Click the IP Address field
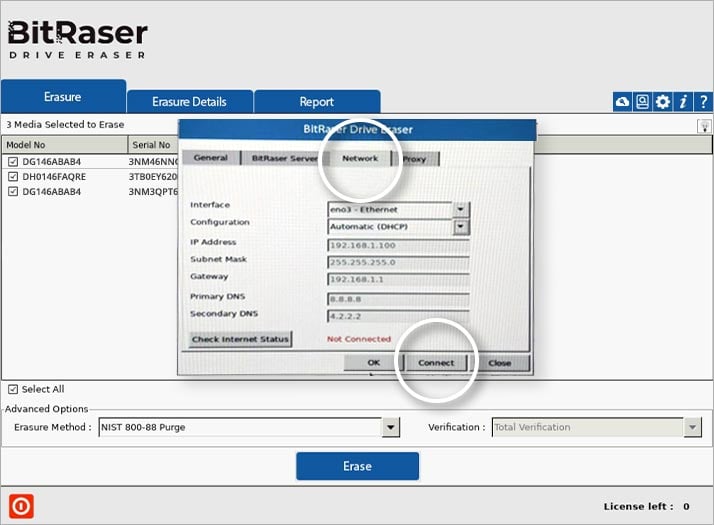The height and width of the screenshot is (525, 714). click(x=398, y=245)
